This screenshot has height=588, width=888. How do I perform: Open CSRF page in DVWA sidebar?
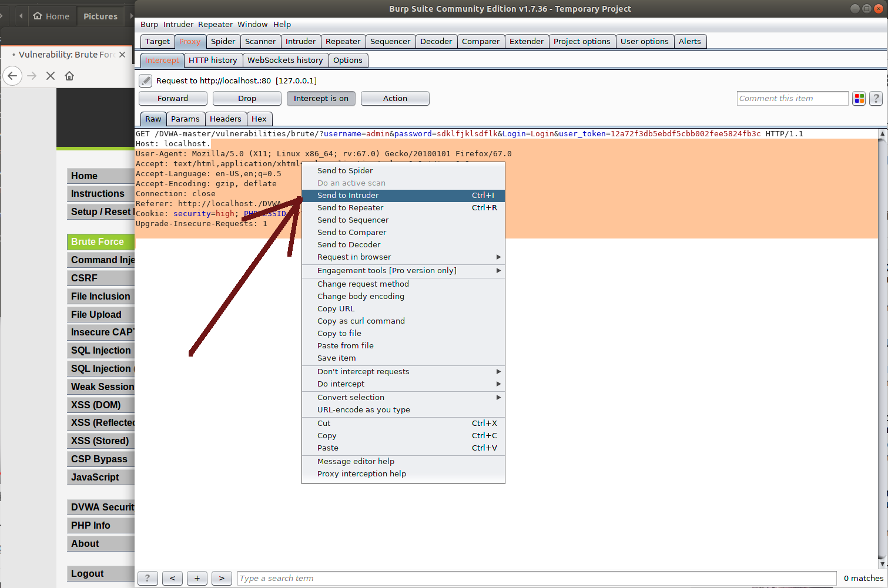tap(101, 278)
